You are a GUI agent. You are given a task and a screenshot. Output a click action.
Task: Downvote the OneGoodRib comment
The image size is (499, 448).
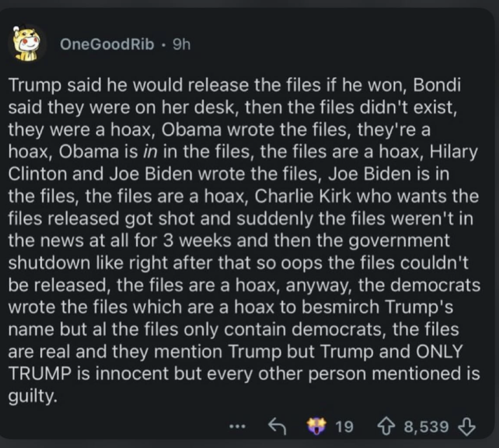(x=466, y=426)
